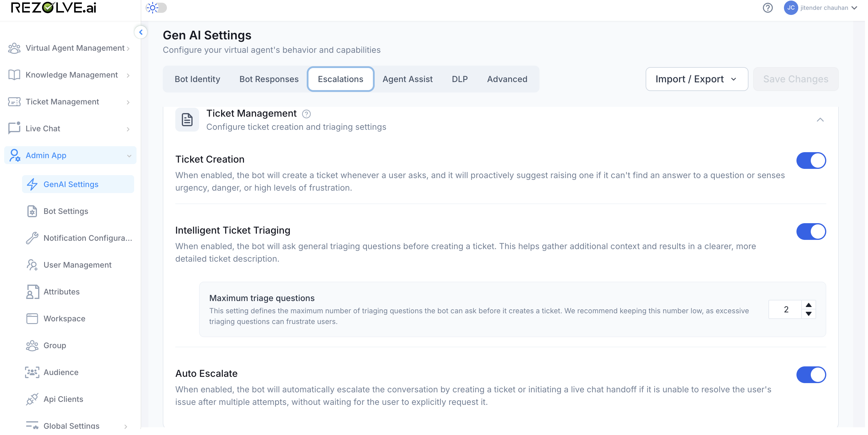Click the Api Clients plug icon

[32, 399]
